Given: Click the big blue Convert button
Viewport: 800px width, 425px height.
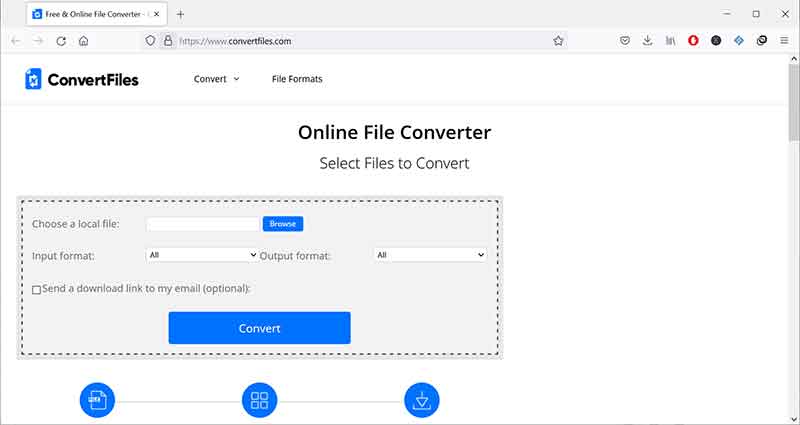Looking at the screenshot, I should (x=259, y=328).
